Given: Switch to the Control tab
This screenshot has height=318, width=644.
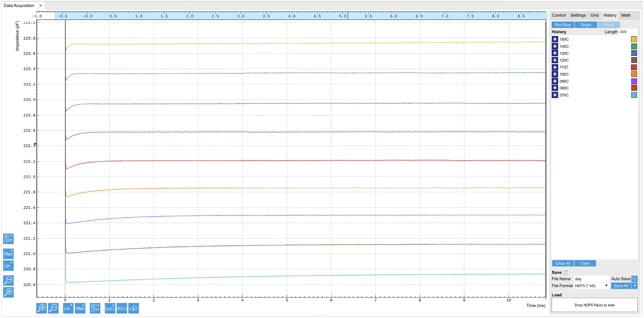Looking at the screenshot, I should [559, 15].
